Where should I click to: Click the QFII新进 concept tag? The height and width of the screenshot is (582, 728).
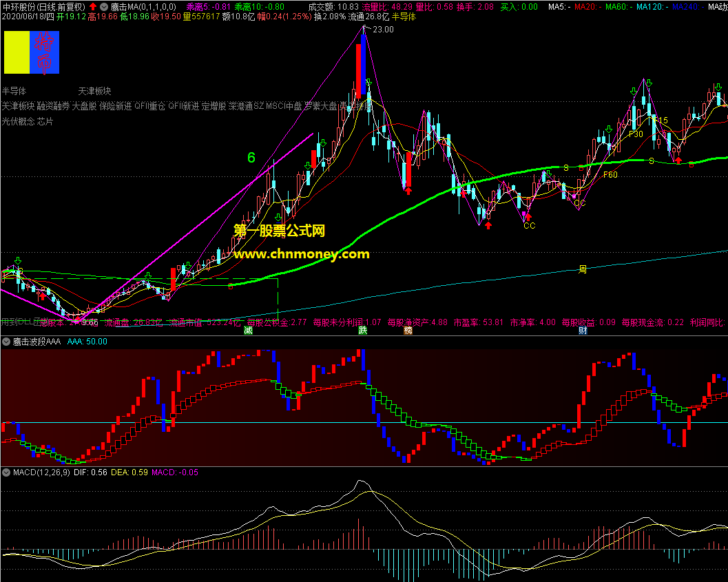(x=184, y=106)
